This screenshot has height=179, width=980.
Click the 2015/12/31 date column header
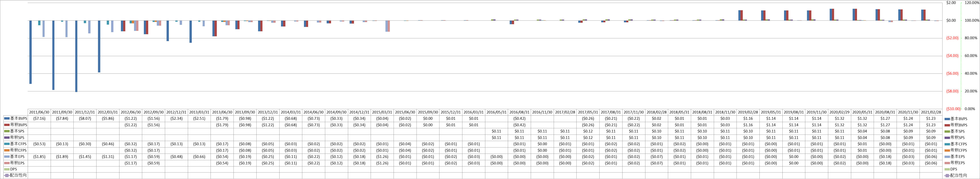click(x=451, y=112)
